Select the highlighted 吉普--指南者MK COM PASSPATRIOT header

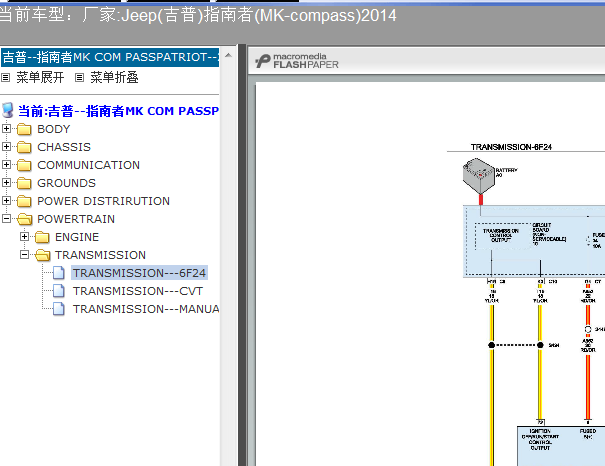coord(110,57)
